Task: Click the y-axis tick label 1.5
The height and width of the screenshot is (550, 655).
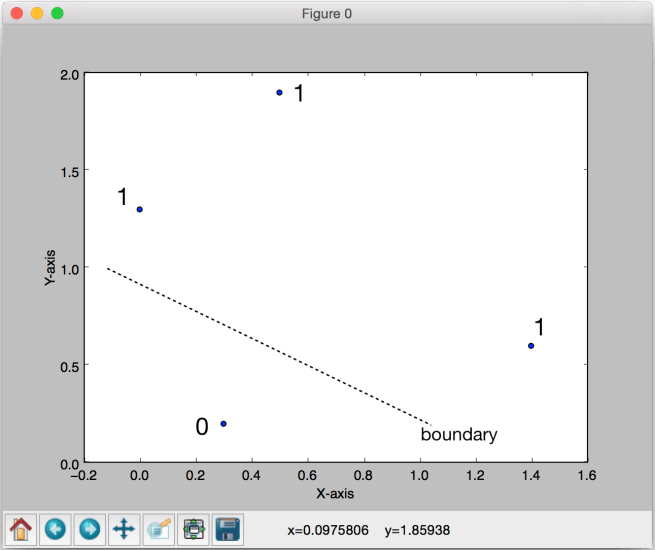Action: [x=70, y=172]
